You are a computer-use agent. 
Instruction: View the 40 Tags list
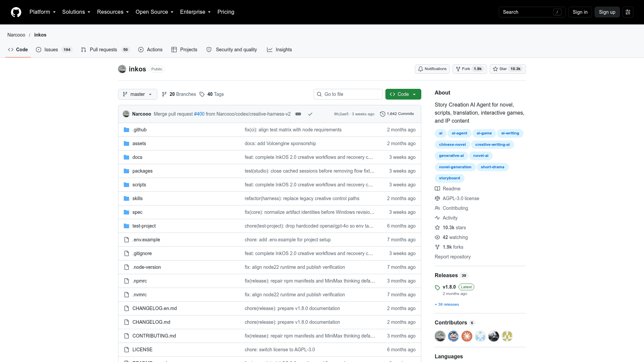[212, 94]
